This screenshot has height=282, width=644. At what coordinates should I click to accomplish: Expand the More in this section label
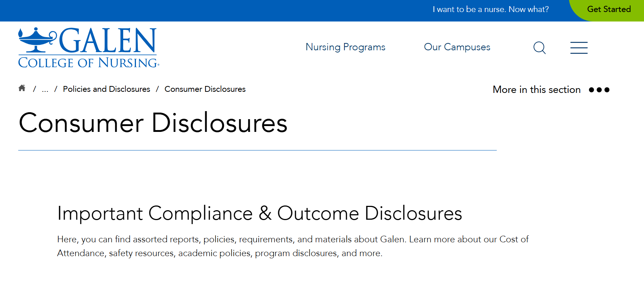point(536,90)
